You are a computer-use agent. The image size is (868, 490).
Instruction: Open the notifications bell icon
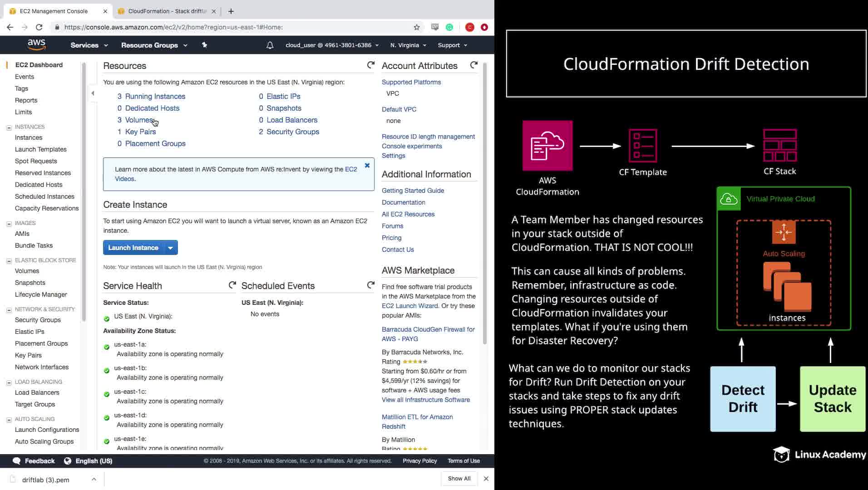coord(270,45)
